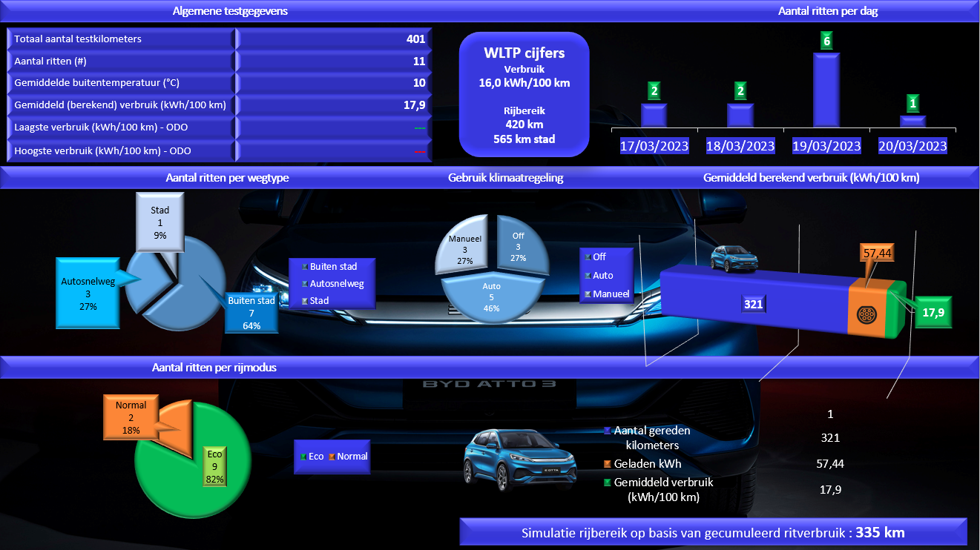The image size is (980, 550).
Task: Click Gemiddeld verbruik (kWh/100 km) legend text
Action: coord(663,489)
